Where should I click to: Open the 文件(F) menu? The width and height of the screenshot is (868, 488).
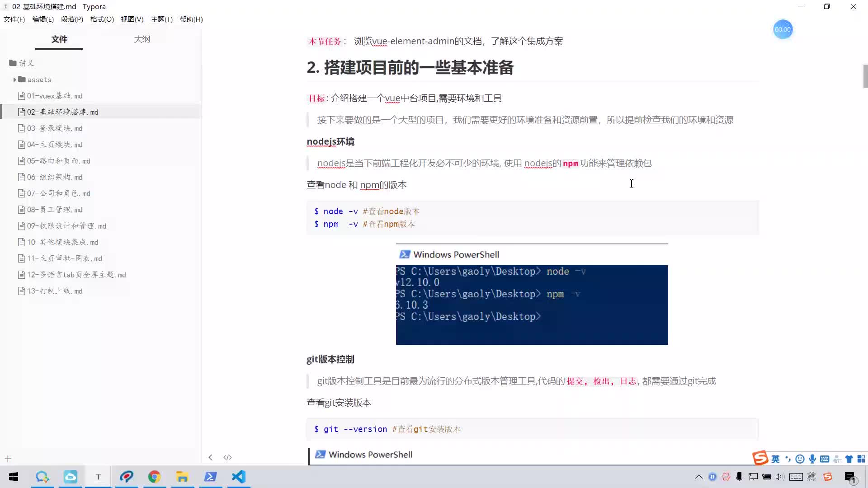click(x=14, y=19)
